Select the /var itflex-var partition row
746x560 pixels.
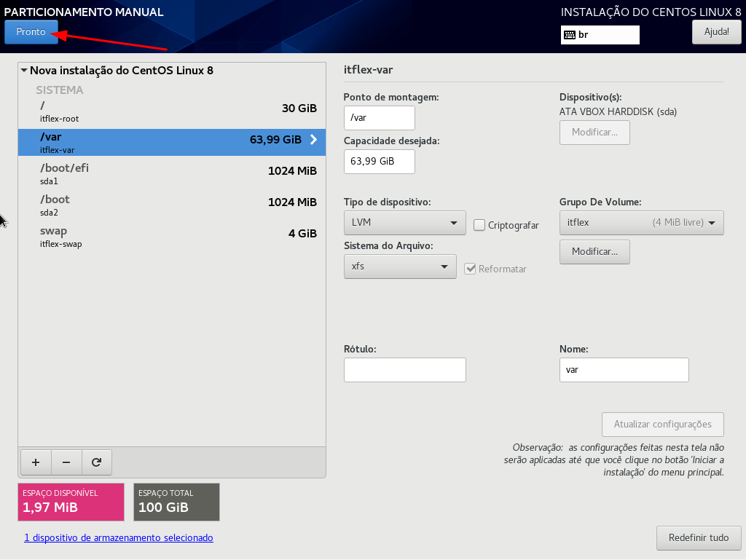pos(172,142)
